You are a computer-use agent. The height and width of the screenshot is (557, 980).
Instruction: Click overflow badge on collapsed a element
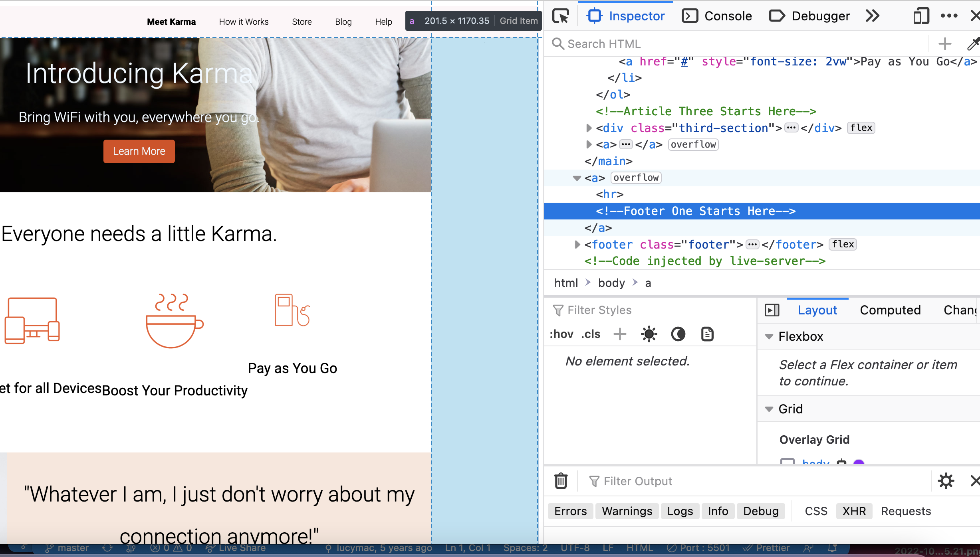tap(693, 144)
